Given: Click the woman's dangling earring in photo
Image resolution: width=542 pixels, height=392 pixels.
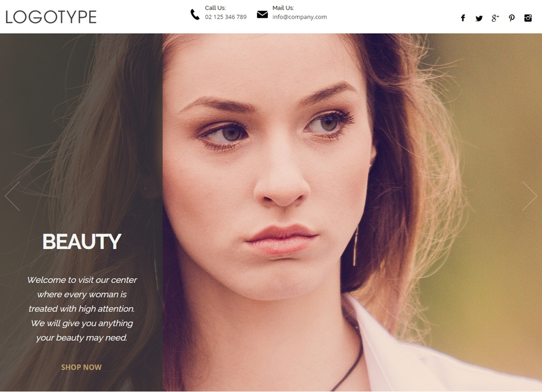Looking at the screenshot, I should pos(355,246).
